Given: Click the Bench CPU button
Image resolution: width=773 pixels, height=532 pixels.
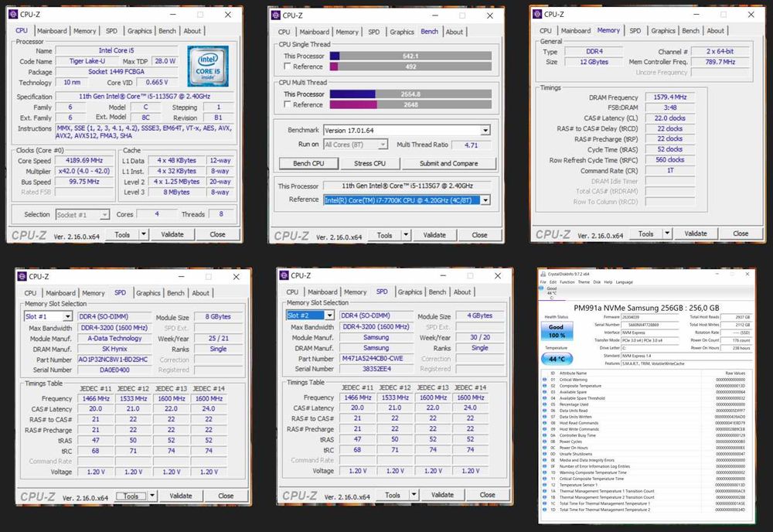Looking at the screenshot, I should click(x=308, y=164).
